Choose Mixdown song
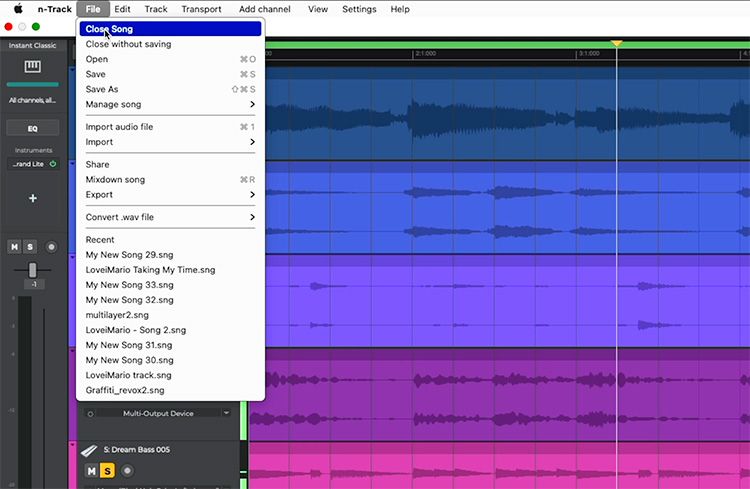This screenshot has height=489, width=750. coord(170,180)
